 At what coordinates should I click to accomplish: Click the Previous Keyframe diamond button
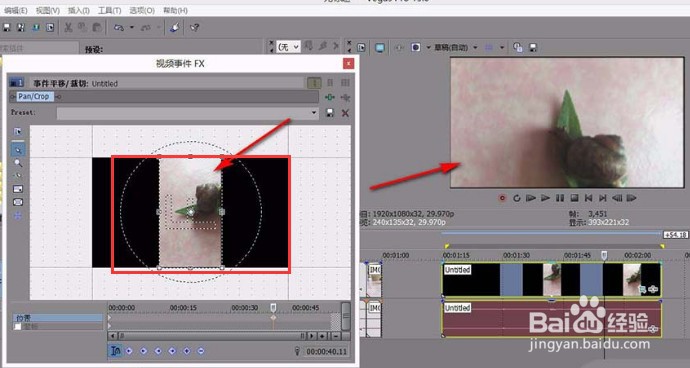pyautogui.click(x=143, y=351)
